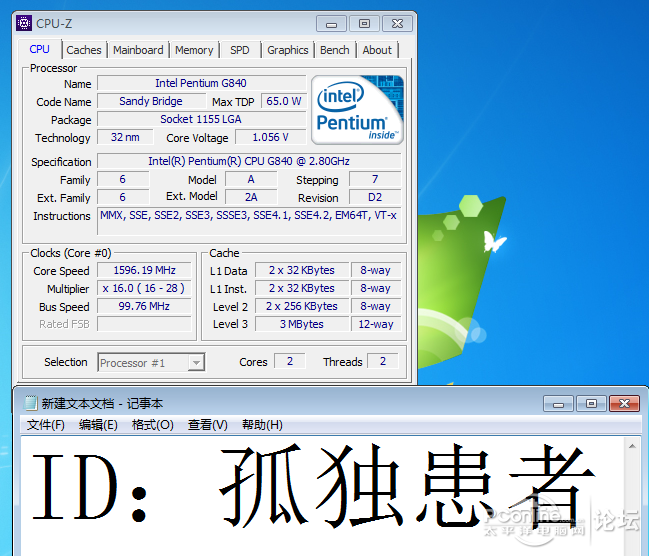649x556 pixels.
Task: Switch to the Bench tab
Action: tap(334, 50)
